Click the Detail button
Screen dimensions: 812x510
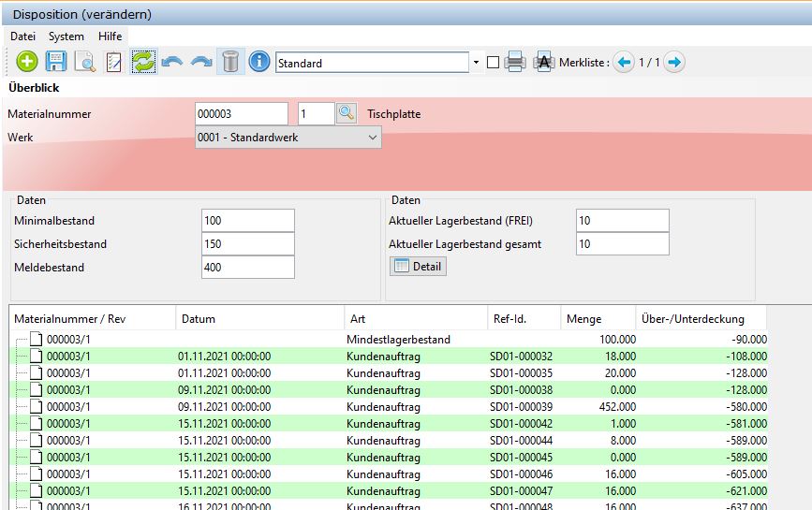[418, 267]
